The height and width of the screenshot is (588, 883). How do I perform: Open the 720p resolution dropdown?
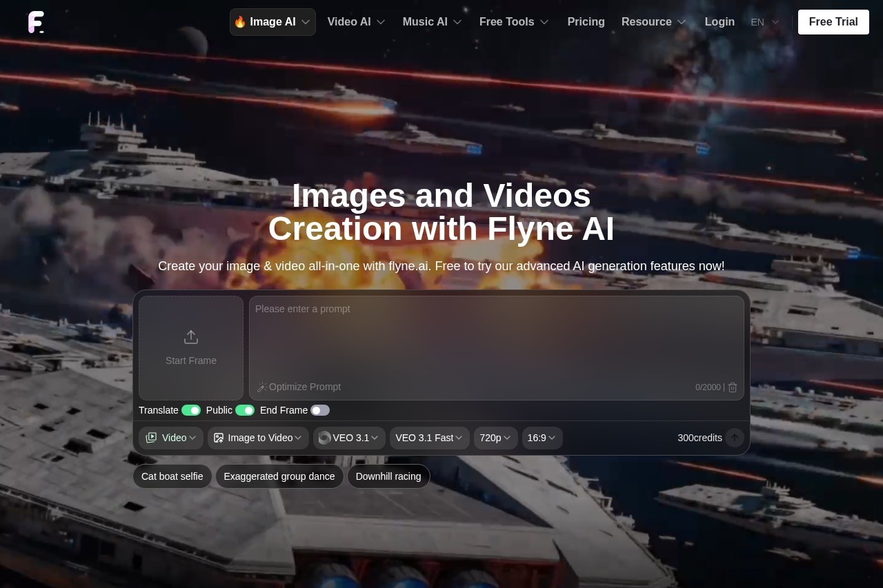[495, 438]
